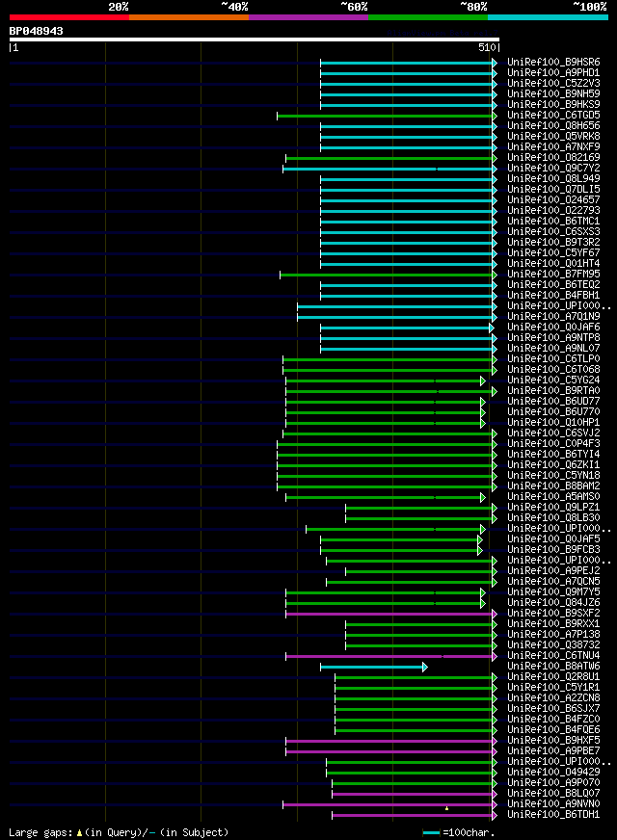Click UniRef100_B8LQ07 label

pos(553,794)
